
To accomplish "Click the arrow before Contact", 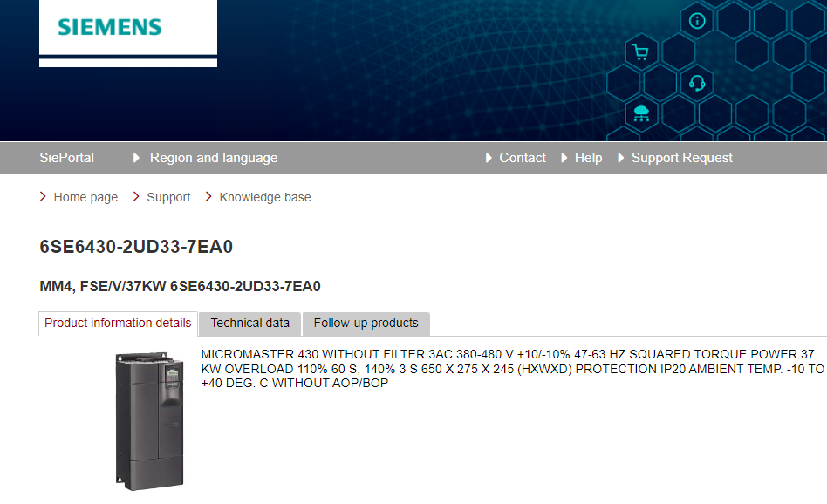I will click(x=489, y=158).
